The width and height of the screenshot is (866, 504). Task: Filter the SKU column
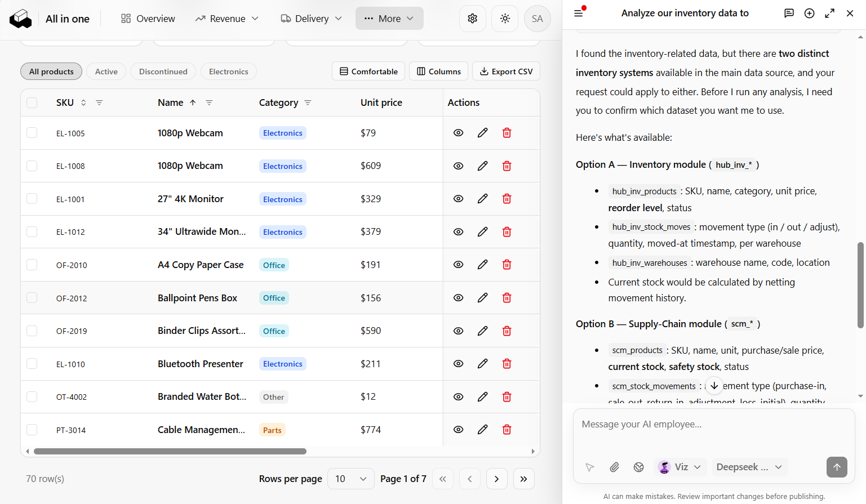pos(99,102)
